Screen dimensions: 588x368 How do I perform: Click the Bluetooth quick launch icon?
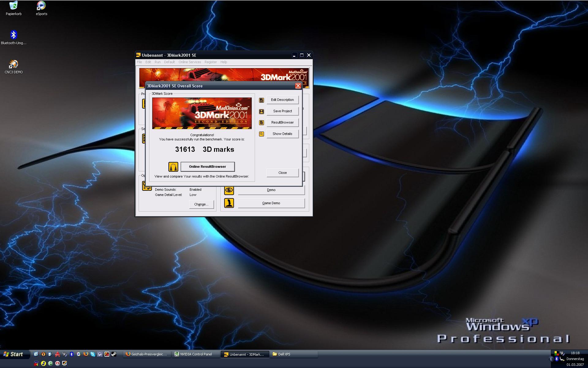pyautogui.click(x=71, y=354)
